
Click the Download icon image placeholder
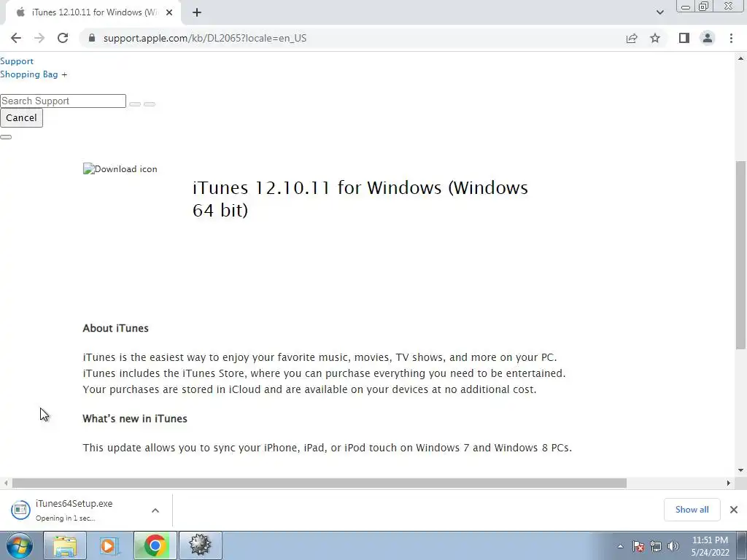[x=120, y=169]
